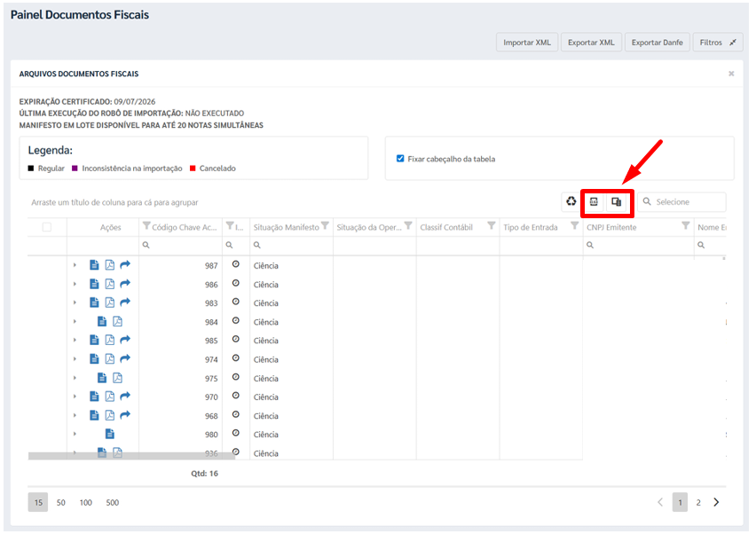This screenshot has height=534, width=756.
Task: Click the Exportar Danfe button
Action: (x=658, y=43)
